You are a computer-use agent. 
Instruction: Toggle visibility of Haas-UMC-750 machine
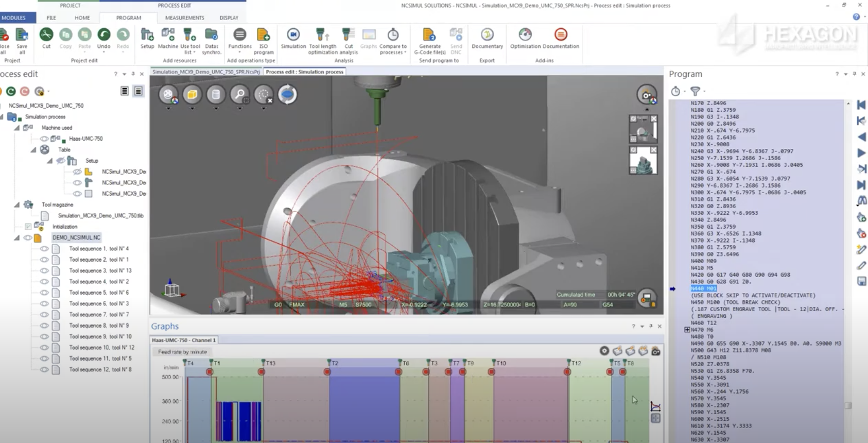click(44, 139)
